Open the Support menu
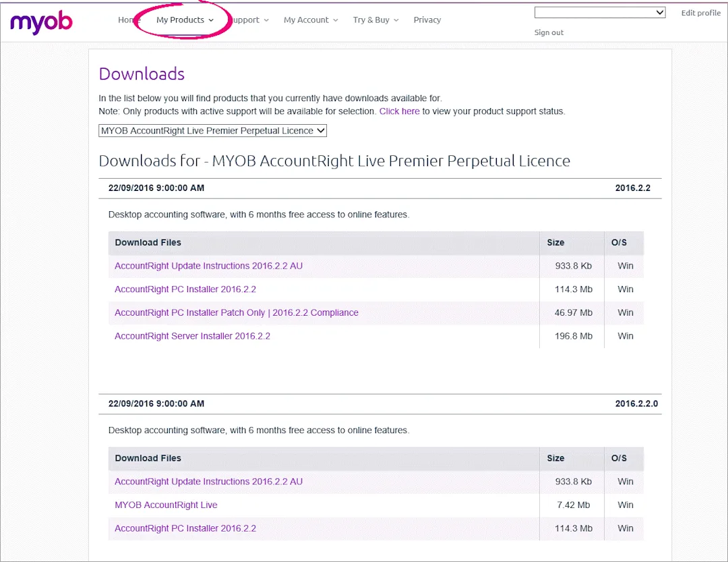Screen dimensions: 728x562 (x=250, y=20)
